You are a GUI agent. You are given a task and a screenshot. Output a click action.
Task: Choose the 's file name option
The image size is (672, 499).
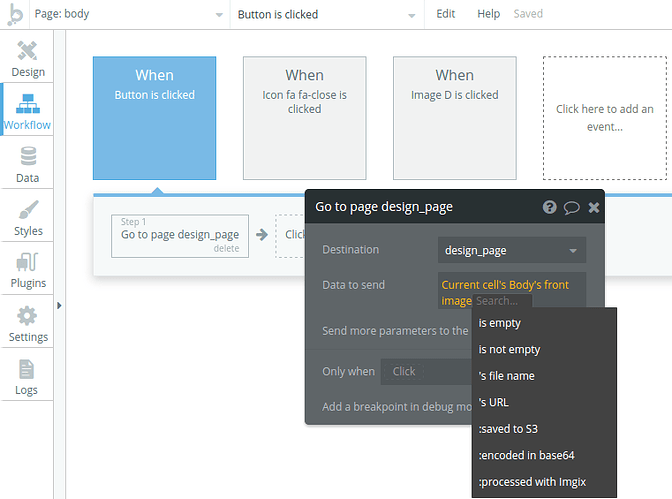pyautogui.click(x=544, y=376)
